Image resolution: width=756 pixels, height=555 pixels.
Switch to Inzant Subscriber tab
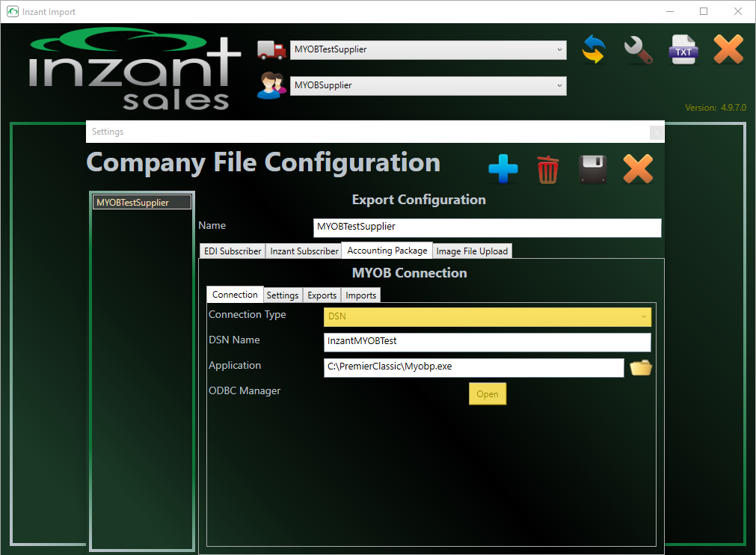coord(304,251)
